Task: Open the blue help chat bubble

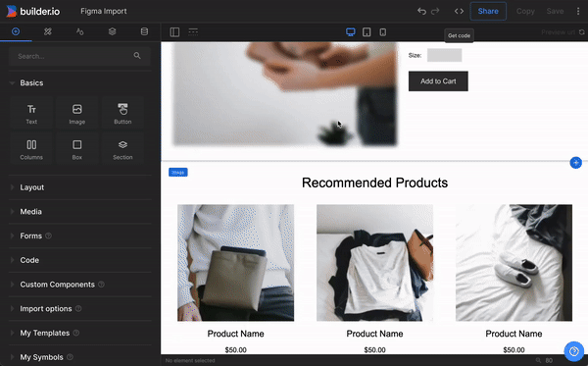Action: pyautogui.click(x=573, y=351)
